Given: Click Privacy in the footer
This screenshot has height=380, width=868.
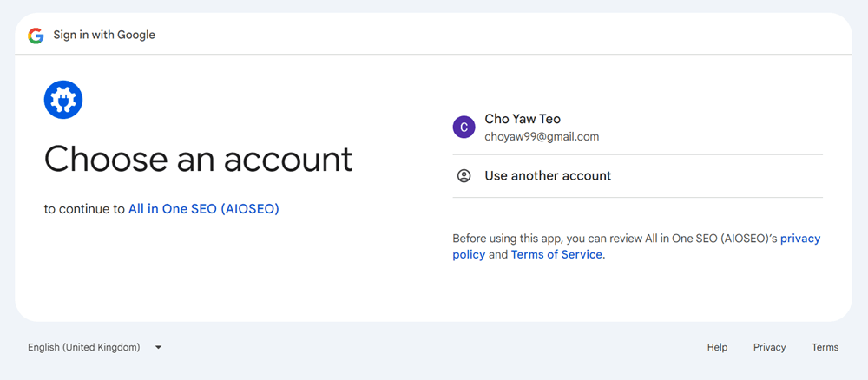Looking at the screenshot, I should pyautogui.click(x=769, y=347).
